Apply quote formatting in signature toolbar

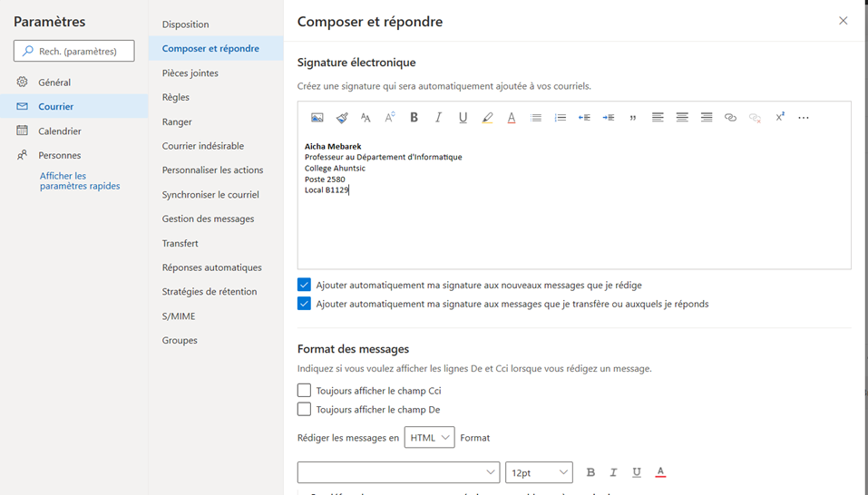point(633,118)
